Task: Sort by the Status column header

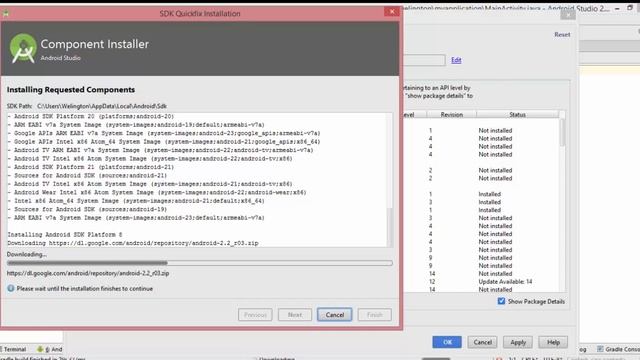Action: tap(517, 115)
